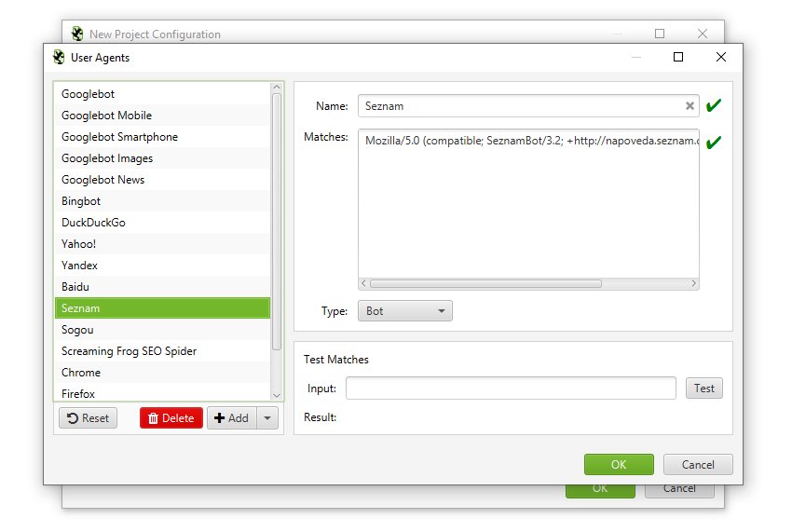Click the right arrow of the Matches horizontal scrollbar
The image size is (792, 532).
[694, 283]
